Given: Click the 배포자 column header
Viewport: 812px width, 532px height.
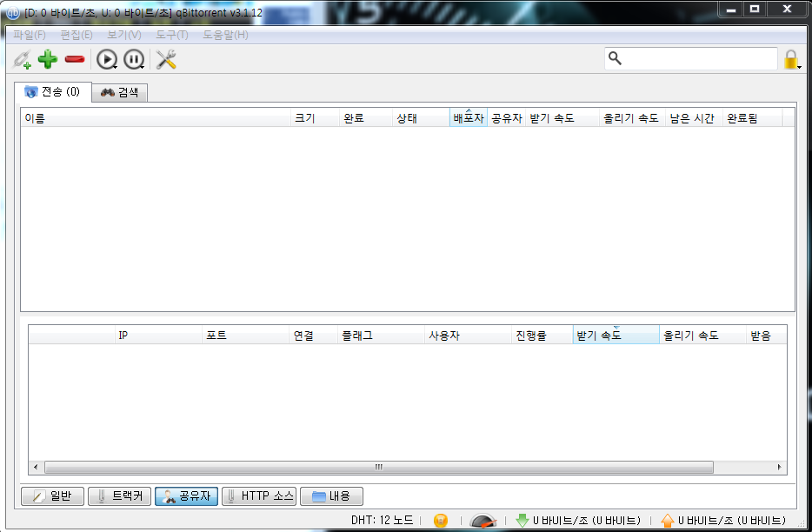Looking at the screenshot, I should coord(468,118).
